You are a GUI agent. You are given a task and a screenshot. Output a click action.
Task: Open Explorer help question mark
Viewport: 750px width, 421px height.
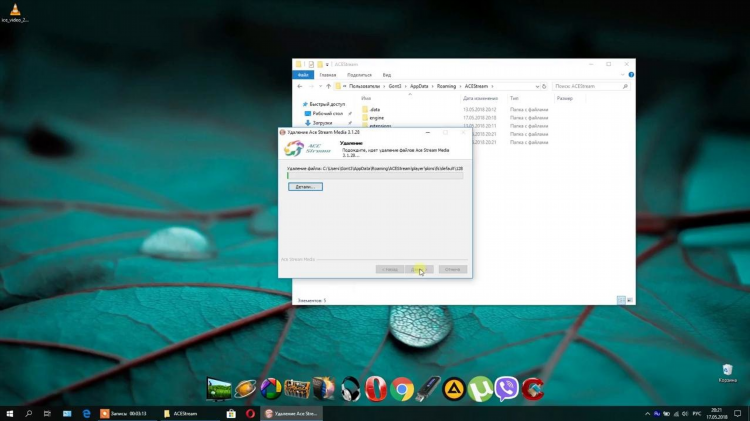(x=631, y=75)
